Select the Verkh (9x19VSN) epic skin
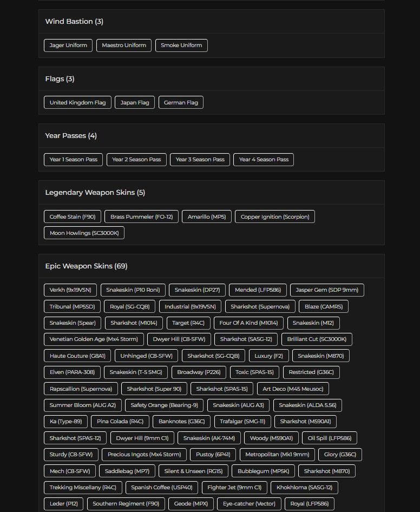This screenshot has width=420, height=512. [x=70, y=290]
